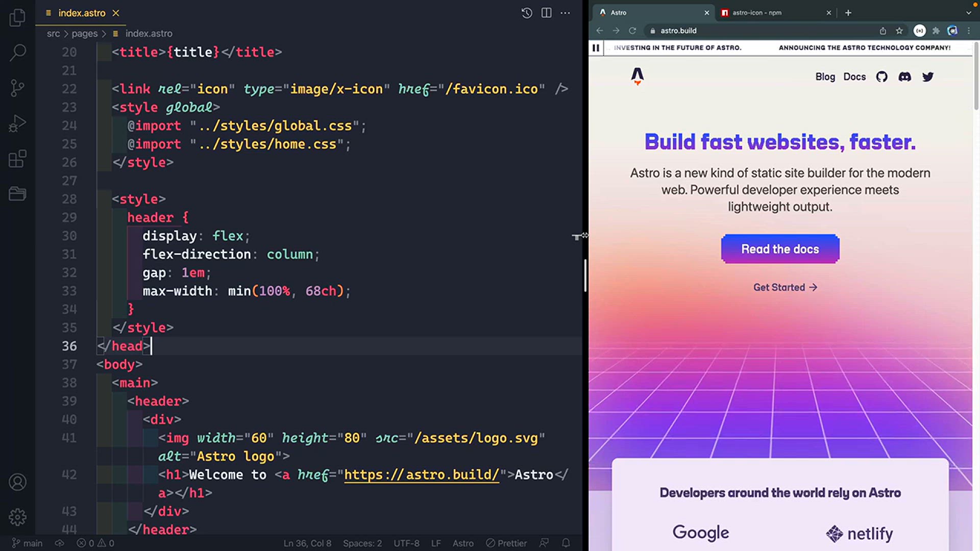Open editor More Actions ellipsis
This screenshot has width=980, height=551.
(565, 13)
